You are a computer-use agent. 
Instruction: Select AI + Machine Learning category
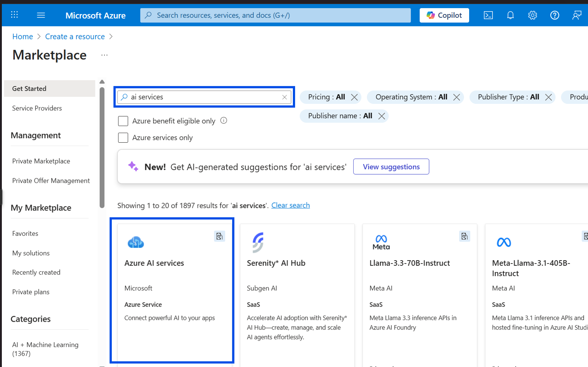coord(45,349)
